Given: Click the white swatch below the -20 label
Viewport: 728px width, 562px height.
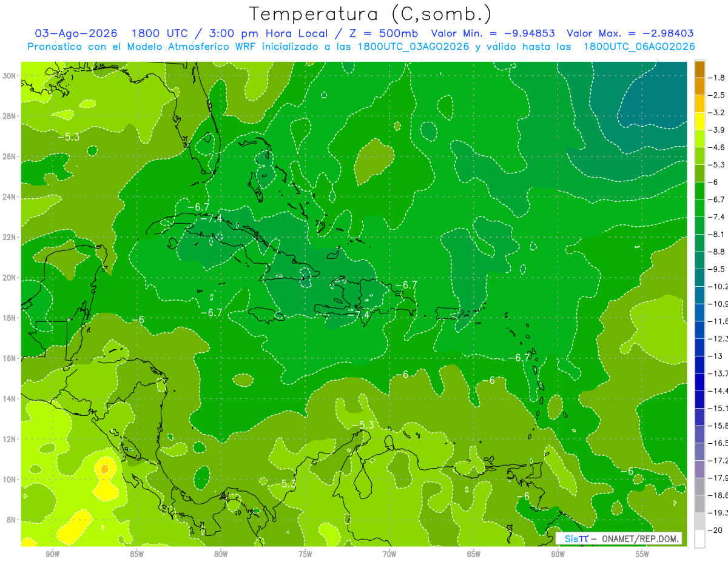Looking at the screenshot, I should point(699,538).
